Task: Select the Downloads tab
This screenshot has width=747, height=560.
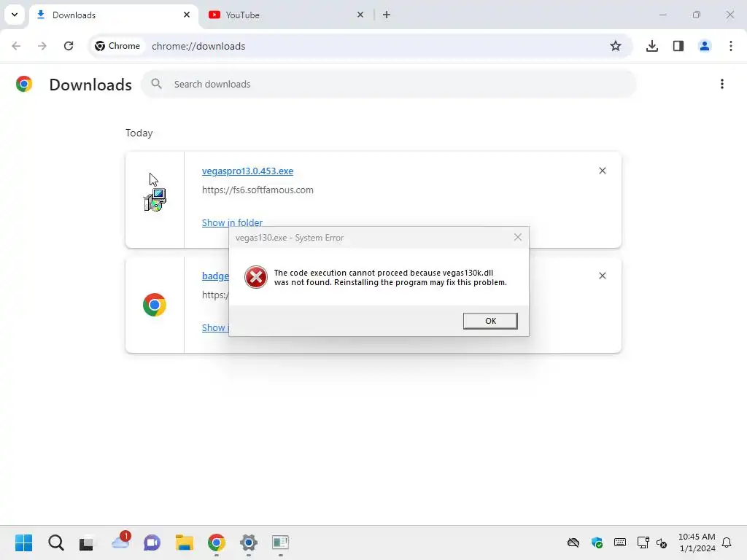Action: click(115, 15)
